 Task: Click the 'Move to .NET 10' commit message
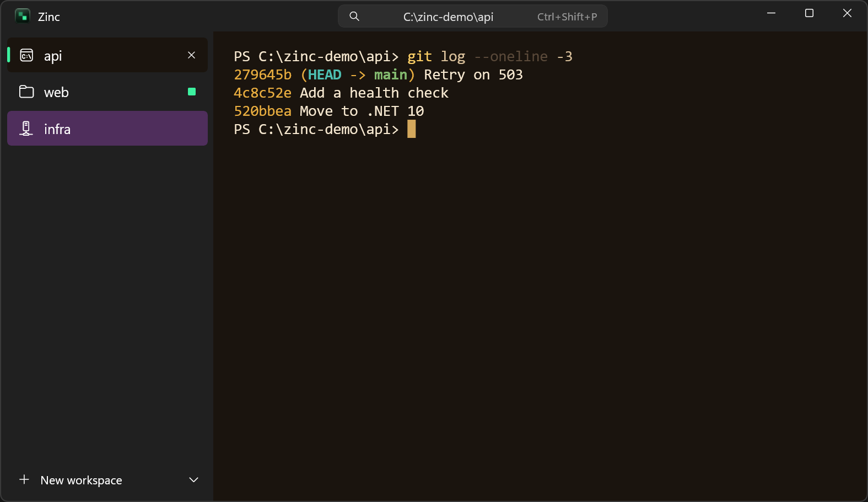tap(362, 111)
